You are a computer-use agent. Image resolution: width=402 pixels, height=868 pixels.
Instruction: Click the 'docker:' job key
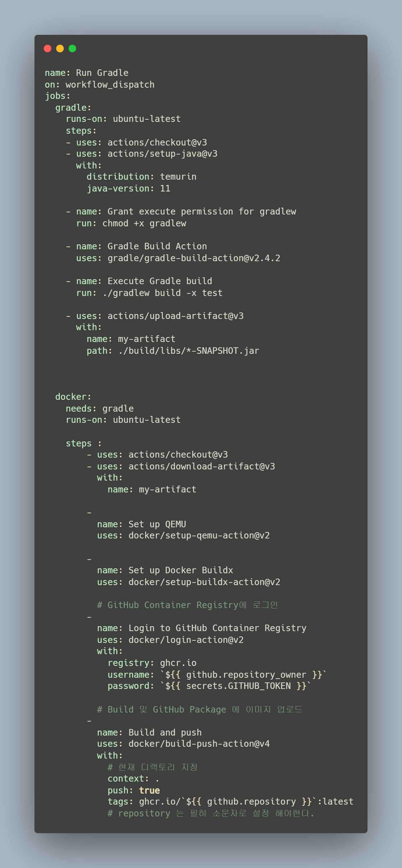click(73, 397)
